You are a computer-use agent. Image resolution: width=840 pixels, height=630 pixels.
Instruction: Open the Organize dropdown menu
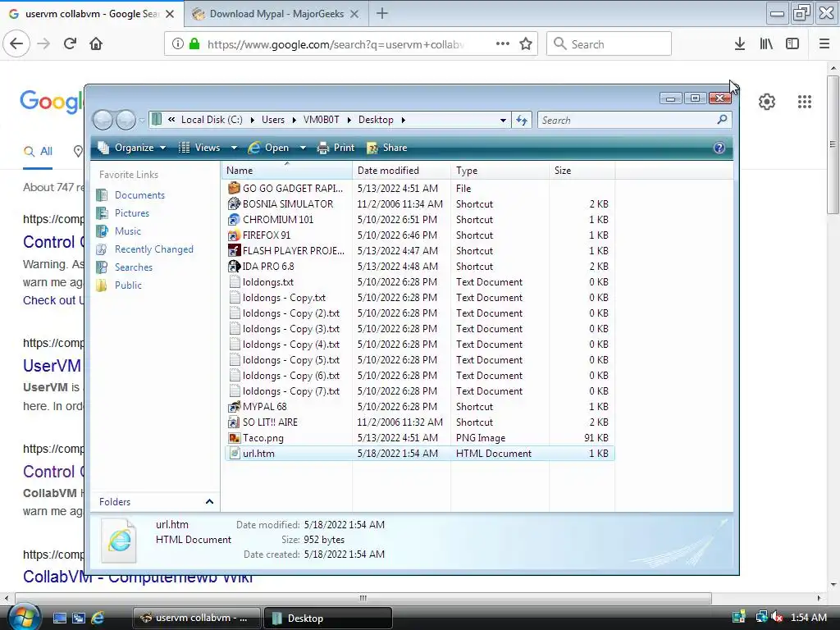tap(133, 148)
